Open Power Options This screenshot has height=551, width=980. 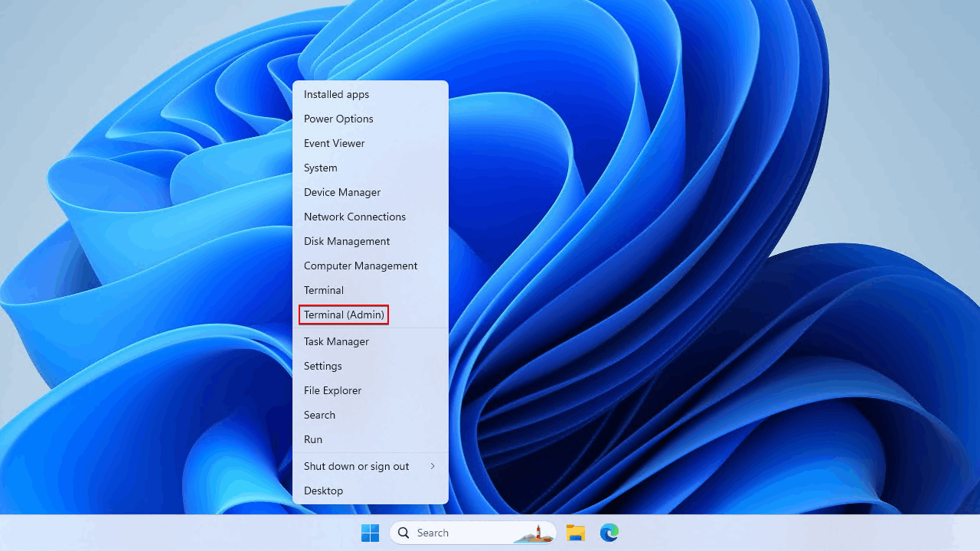point(338,119)
